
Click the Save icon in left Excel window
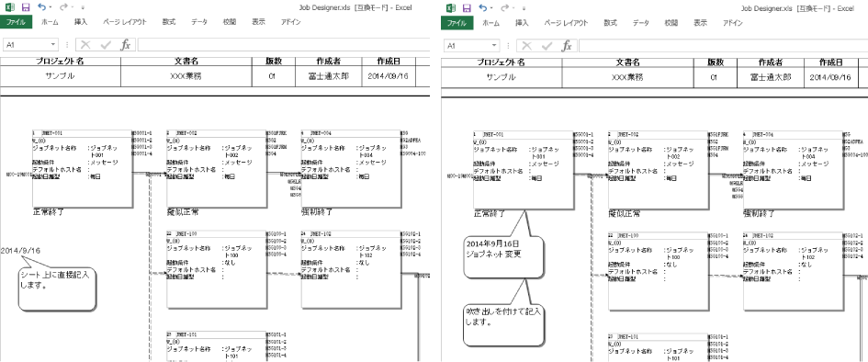(25, 7)
